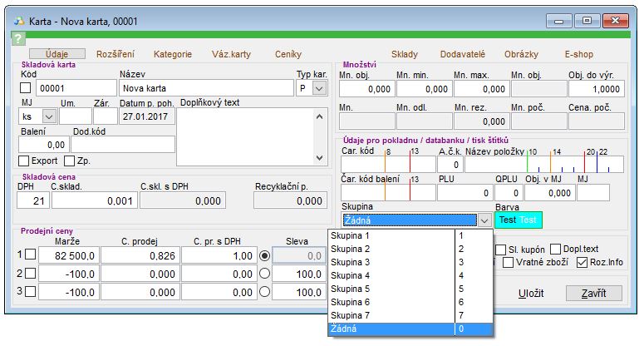The height and width of the screenshot is (346, 644).
Task: Open the Typ kar. dropdown
Action: click(x=319, y=88)
